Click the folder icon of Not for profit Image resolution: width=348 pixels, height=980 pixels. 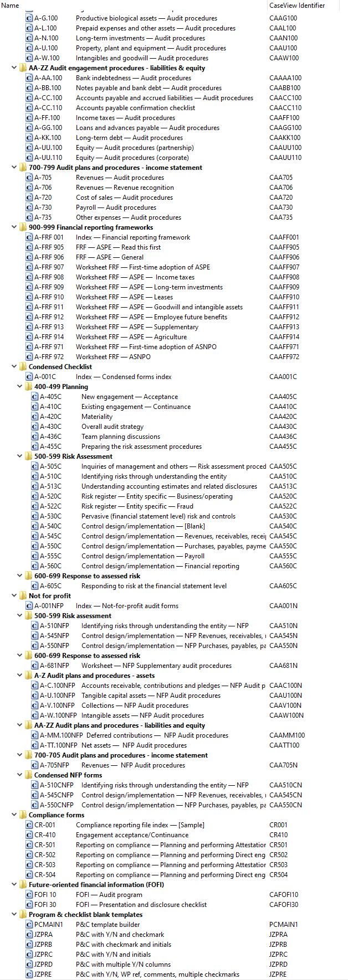pos(23,596)
